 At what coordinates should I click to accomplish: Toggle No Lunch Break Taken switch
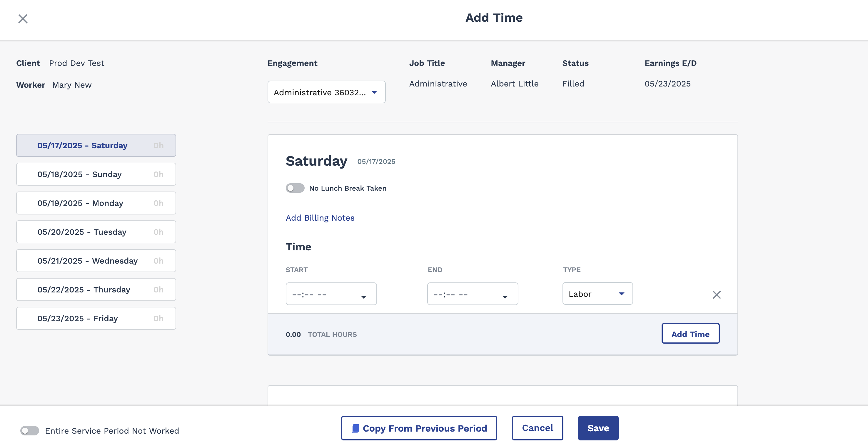(x=295, y=188)
